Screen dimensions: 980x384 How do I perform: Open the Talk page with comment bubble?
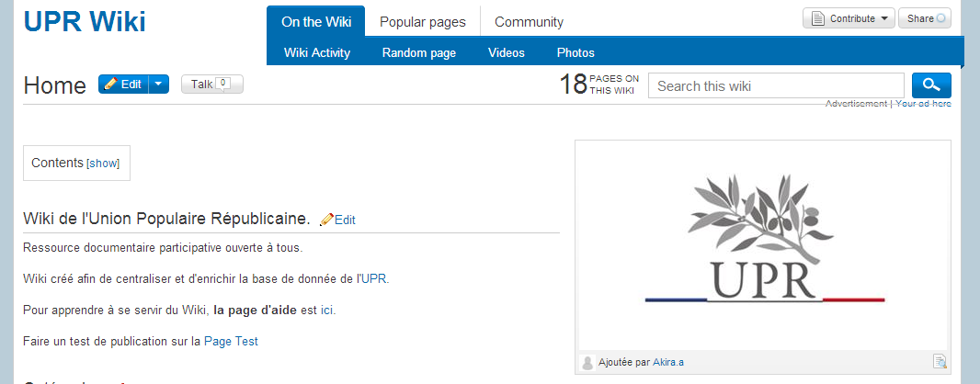coord(211,85)
